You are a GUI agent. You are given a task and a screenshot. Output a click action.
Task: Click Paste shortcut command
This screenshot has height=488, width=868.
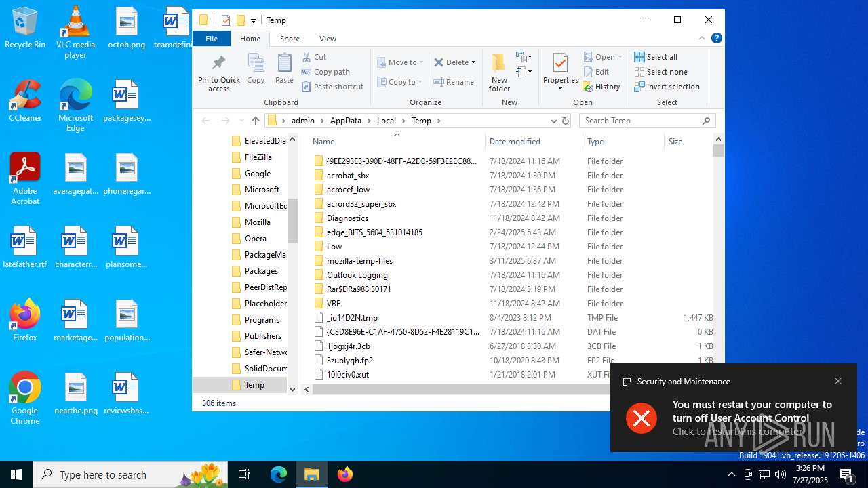[333, 87]
